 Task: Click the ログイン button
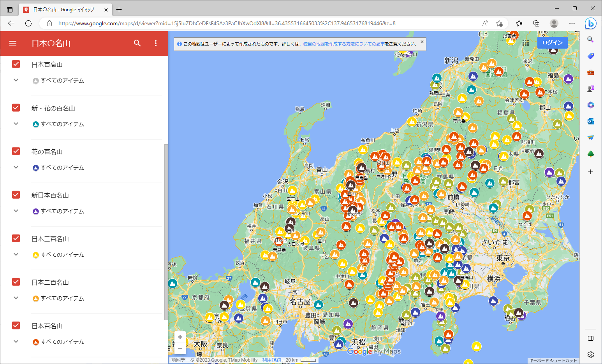[x=552, y=42]
